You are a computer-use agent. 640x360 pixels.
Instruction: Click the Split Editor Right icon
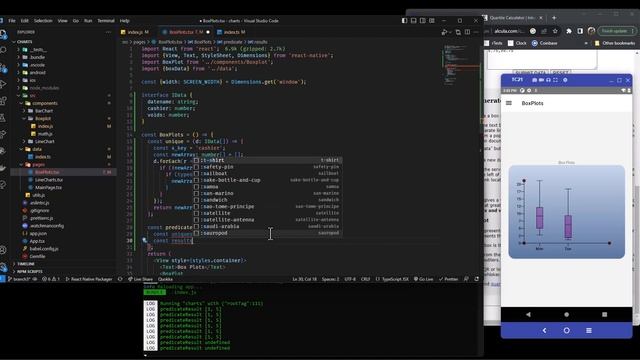[467, 32]
